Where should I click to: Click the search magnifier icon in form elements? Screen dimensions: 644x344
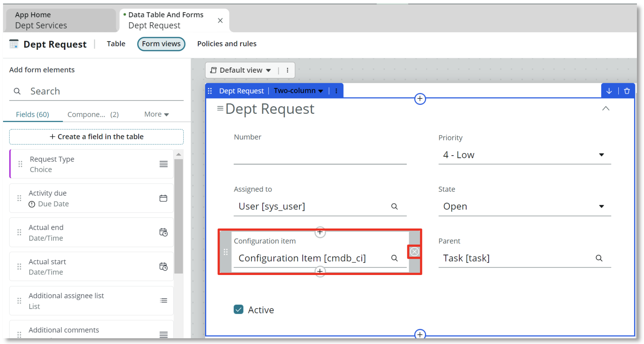click(17, 91)
